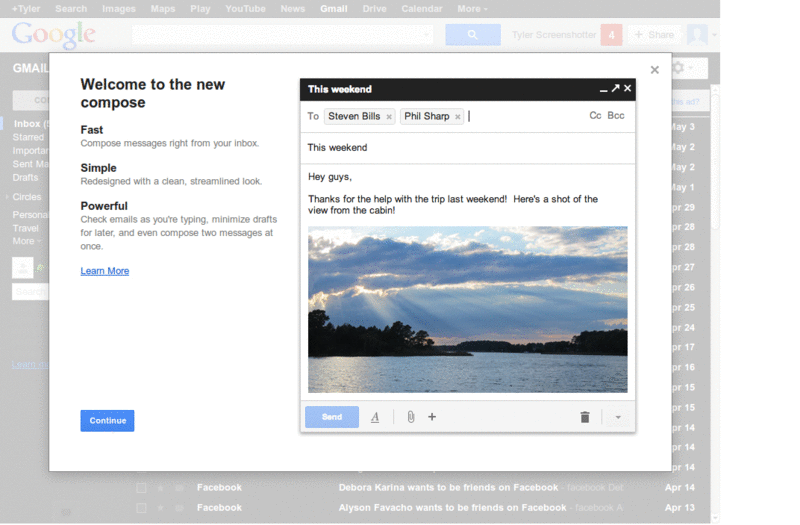Viewport: 800px width, 525px height.
Task: Star the Debora Karina Facebook email
Action: point(161,488)
